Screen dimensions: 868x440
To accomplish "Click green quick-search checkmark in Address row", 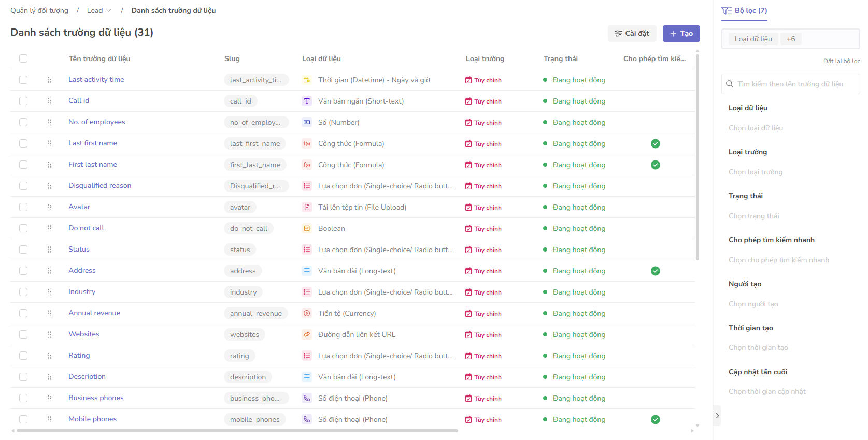I will (656, 271).
